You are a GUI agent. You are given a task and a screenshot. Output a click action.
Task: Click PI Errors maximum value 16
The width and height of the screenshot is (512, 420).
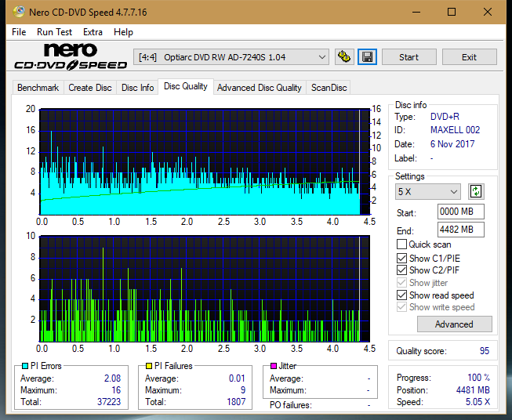point(116,390)
